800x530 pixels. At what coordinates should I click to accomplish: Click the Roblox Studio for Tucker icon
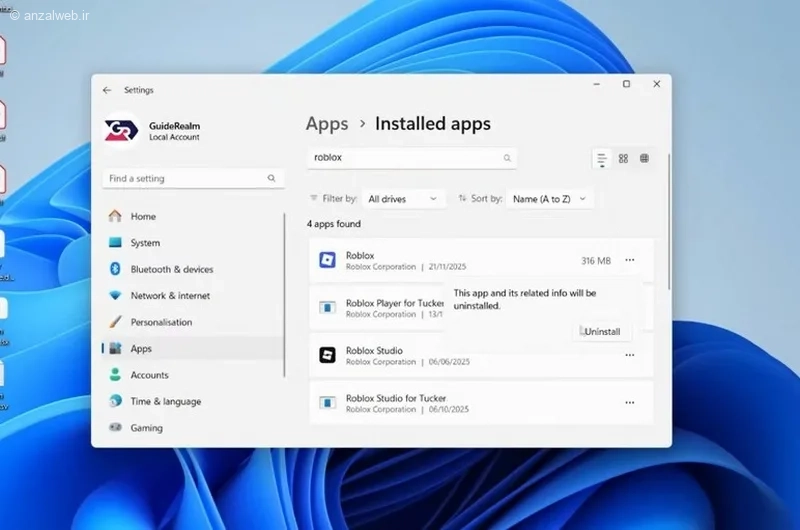327,402
